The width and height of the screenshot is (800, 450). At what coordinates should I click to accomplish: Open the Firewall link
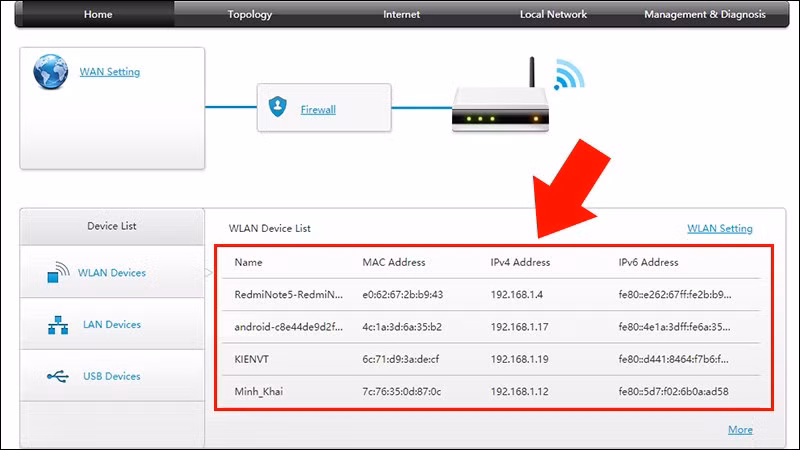(318, 108)
